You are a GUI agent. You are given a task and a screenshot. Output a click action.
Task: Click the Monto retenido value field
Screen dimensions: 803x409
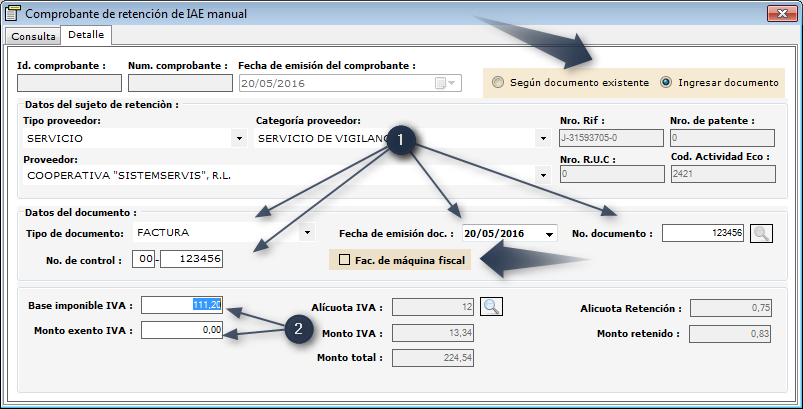(730, 334)
